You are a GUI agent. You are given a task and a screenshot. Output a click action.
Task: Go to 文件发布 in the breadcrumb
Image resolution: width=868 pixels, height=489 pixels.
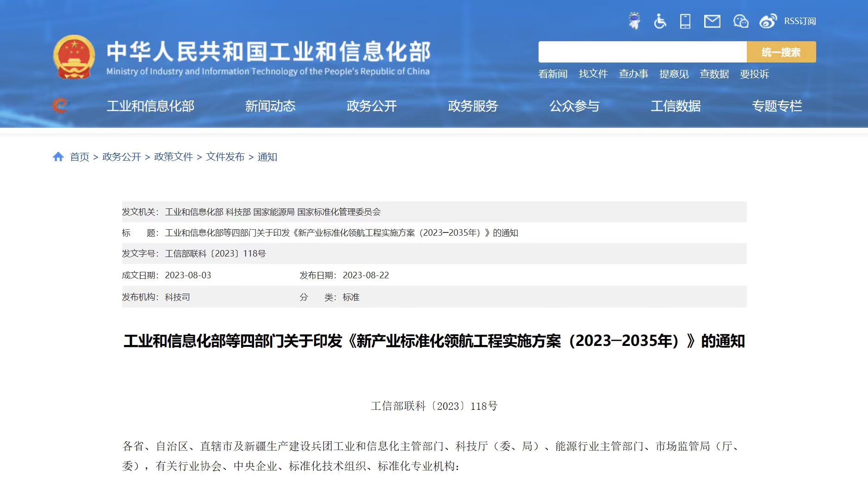point(225,157)
